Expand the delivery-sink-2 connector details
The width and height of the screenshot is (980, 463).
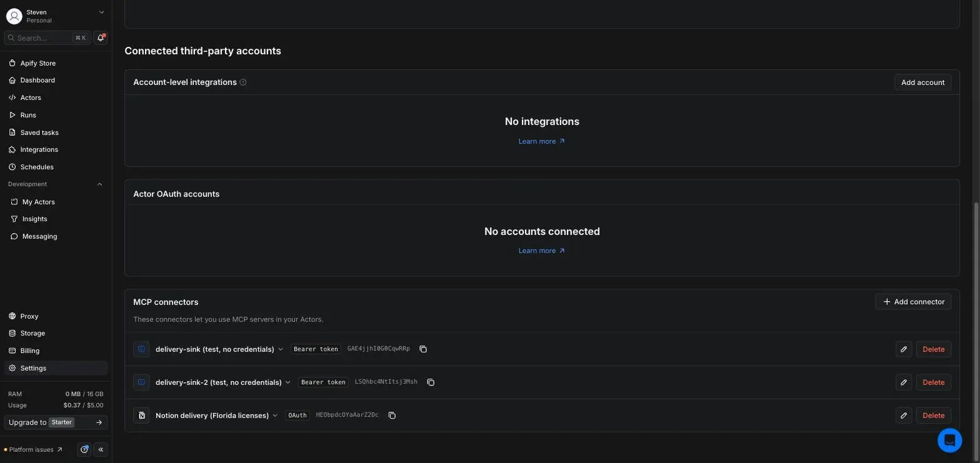pos(287,382)
